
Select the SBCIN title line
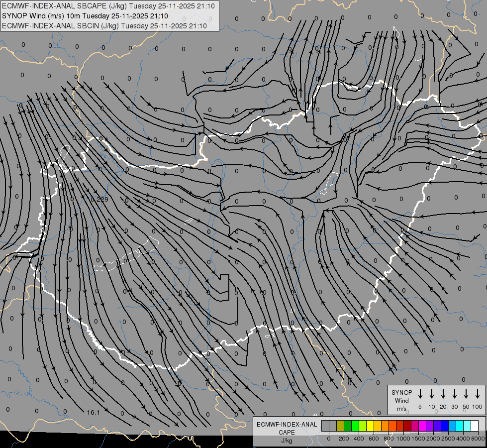[104, 26]
